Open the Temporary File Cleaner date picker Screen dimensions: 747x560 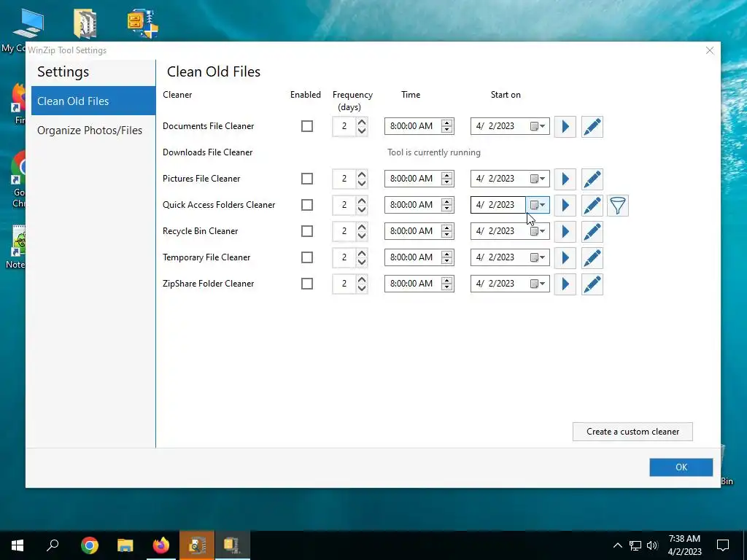(538, 257)
